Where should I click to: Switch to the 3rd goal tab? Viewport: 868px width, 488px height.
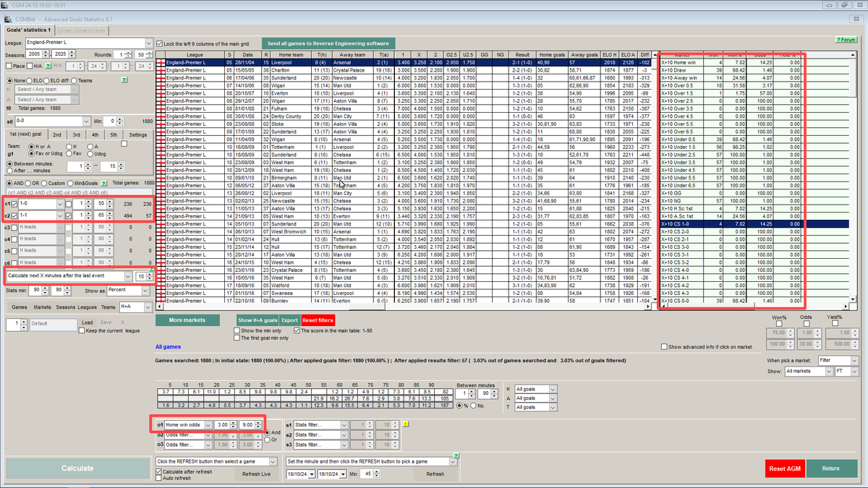pos(75,134)
